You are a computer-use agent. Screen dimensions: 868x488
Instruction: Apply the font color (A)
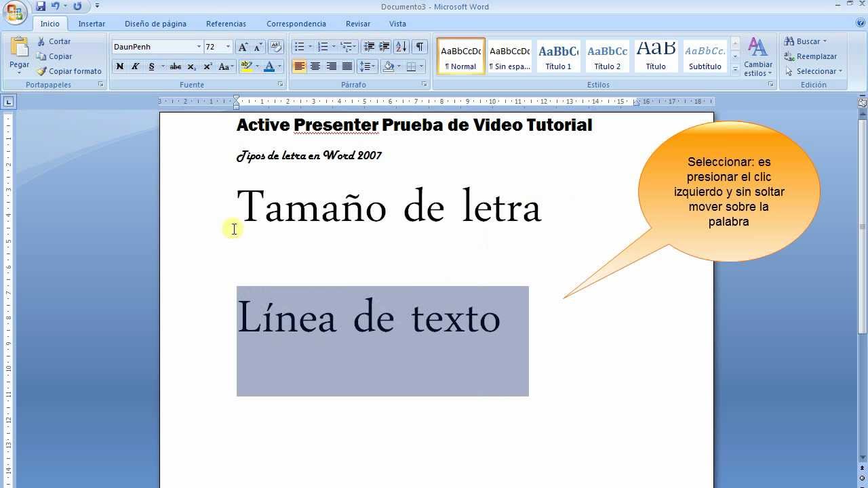tap(269, 66)
